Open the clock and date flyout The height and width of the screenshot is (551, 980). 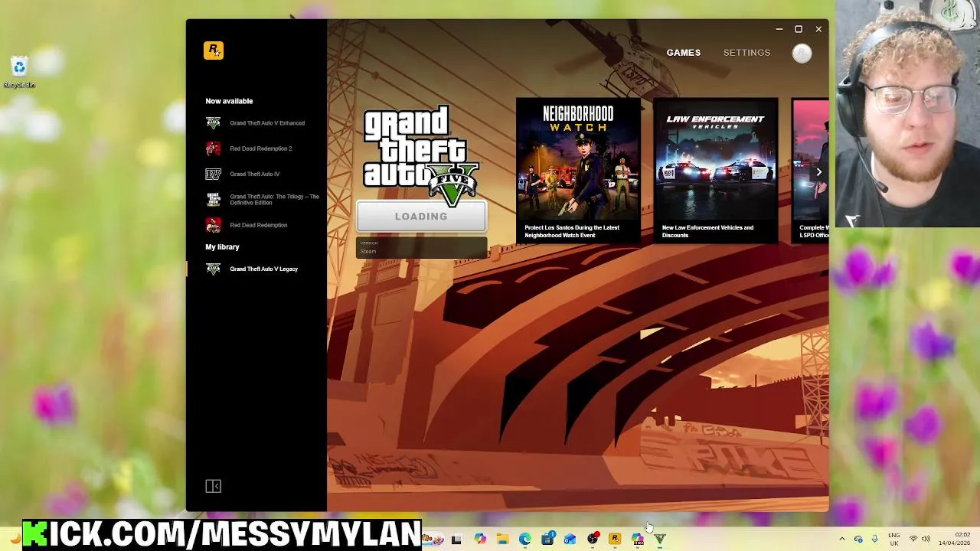pyautogui.click(x=954, y=540)
